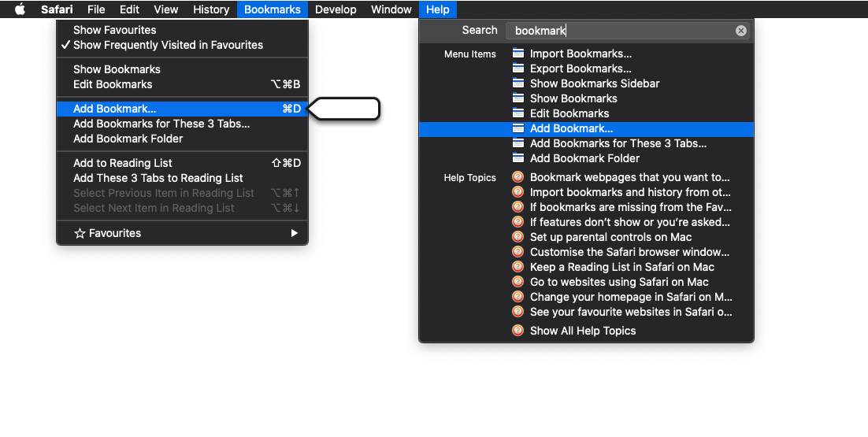Open the Edit menu in menu bar
The height and width of the screenshot is (437, 868).
click(x=129, y=9)
